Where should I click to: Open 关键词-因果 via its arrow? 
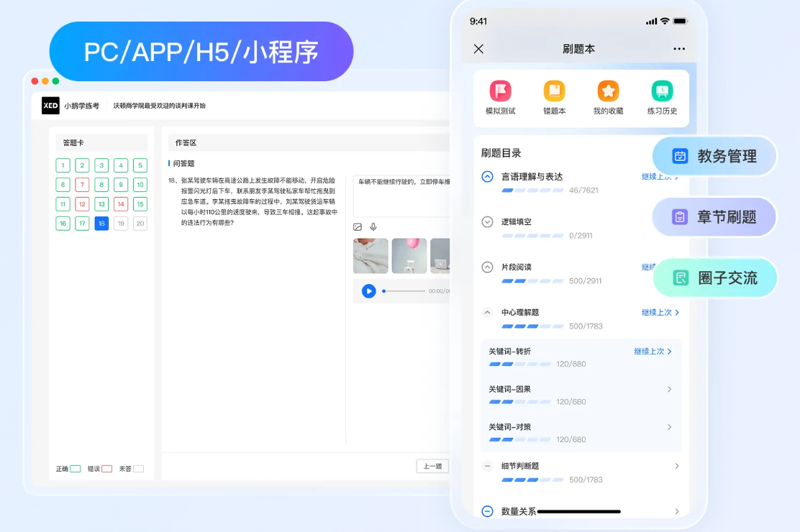pyautogui.click(x=669, y=389)
